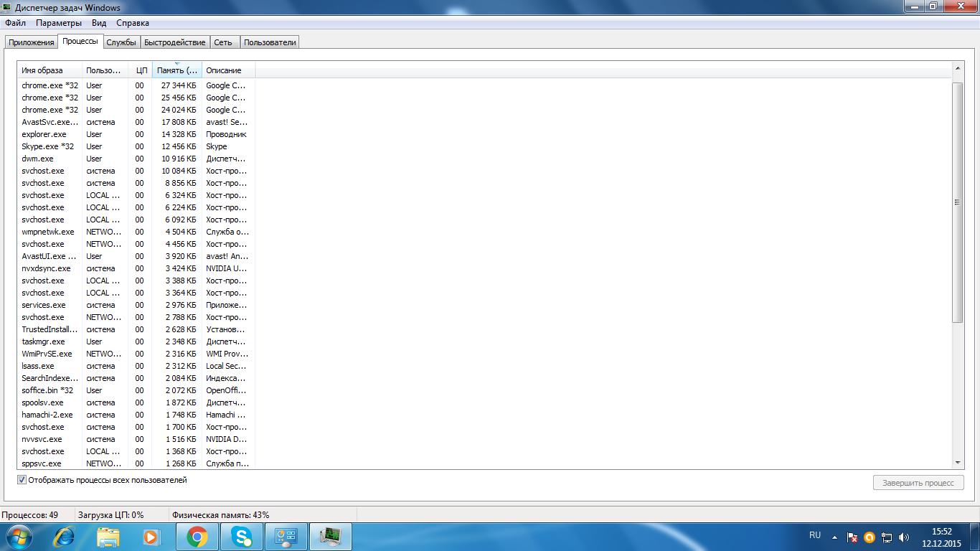Open Google Chrome from taskbar
Viewport: 980px width, 551px height.
point(197,537)
